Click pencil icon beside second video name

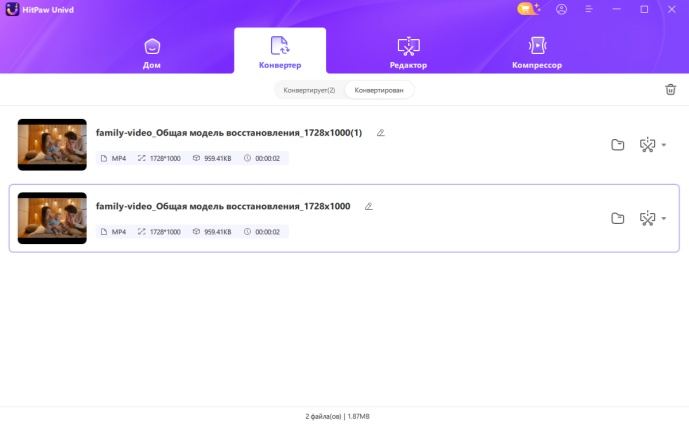[x=368, y=206]
